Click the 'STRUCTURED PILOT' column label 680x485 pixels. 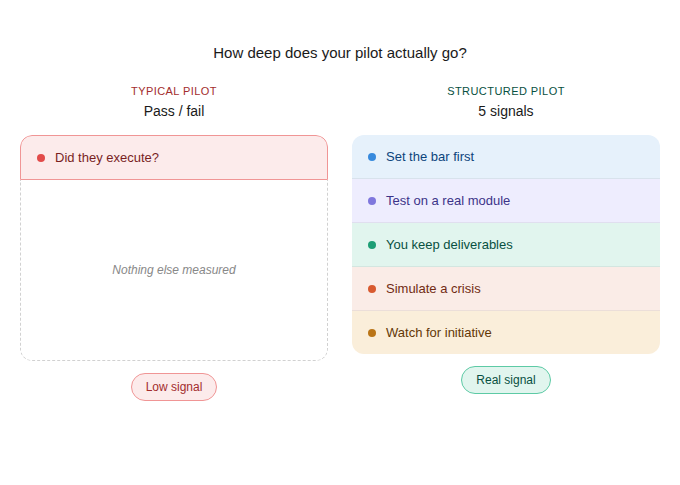tap(505, 91)
